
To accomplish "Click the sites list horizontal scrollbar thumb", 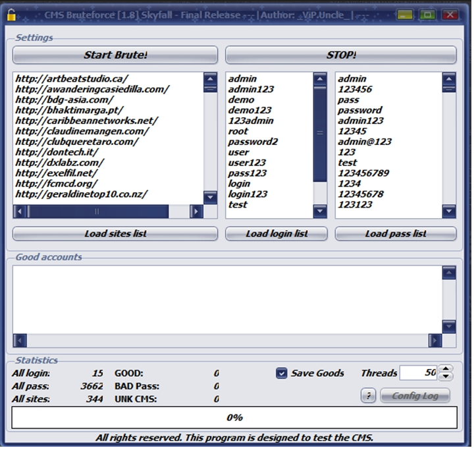I will tap(97, 211).
